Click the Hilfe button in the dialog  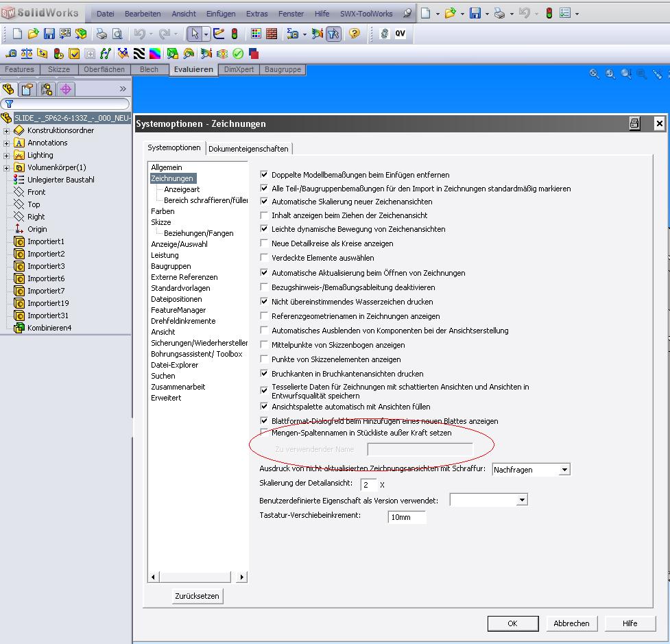(630, 623)
